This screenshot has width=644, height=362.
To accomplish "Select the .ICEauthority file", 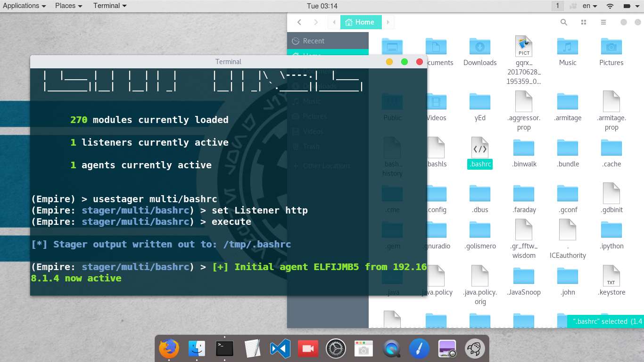I will (x=568, y=230).
